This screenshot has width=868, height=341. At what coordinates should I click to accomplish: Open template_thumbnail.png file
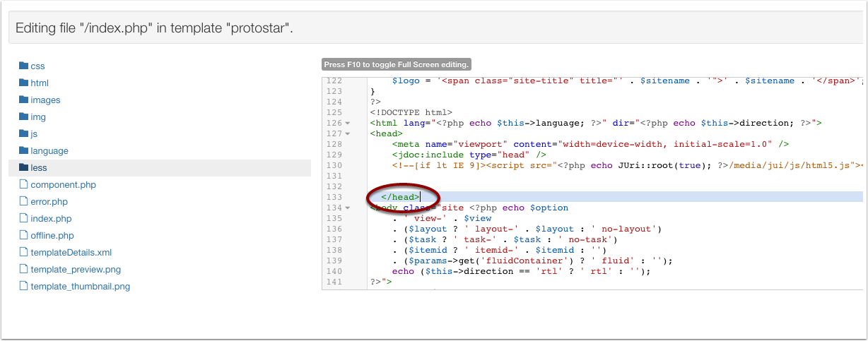tap(81, 287)
